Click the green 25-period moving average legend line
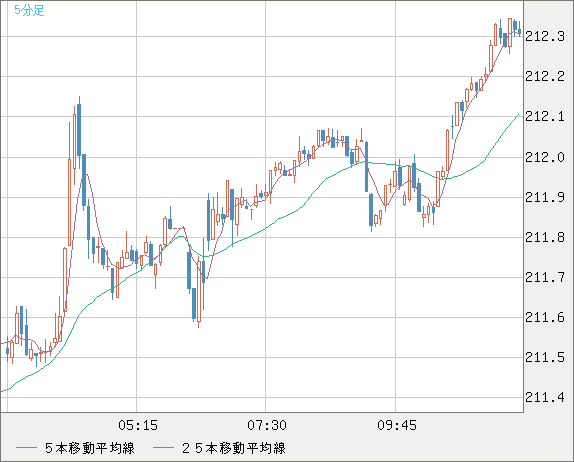Image resolution: width=574 pixels, height=462 pixels. pyautogui.click(x=163, y=448)
